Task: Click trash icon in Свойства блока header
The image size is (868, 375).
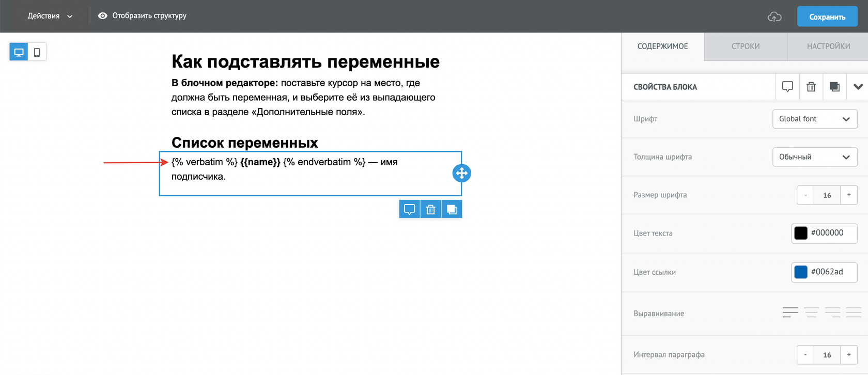Action: [811, 87]
